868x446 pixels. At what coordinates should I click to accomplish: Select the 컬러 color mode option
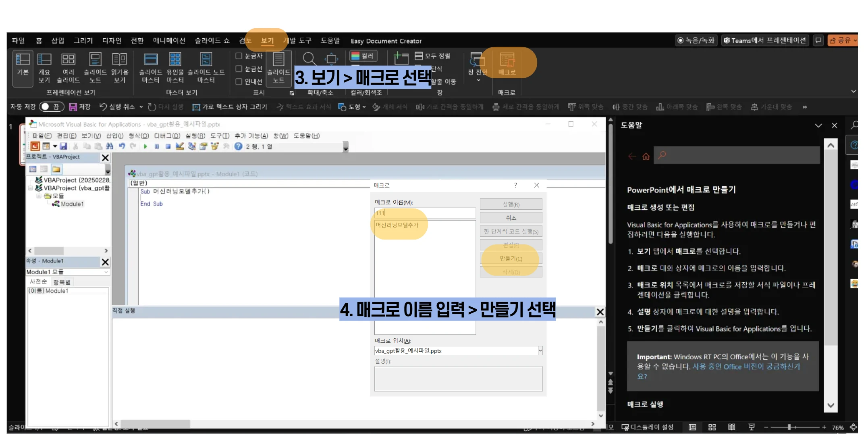click(363, 56)
